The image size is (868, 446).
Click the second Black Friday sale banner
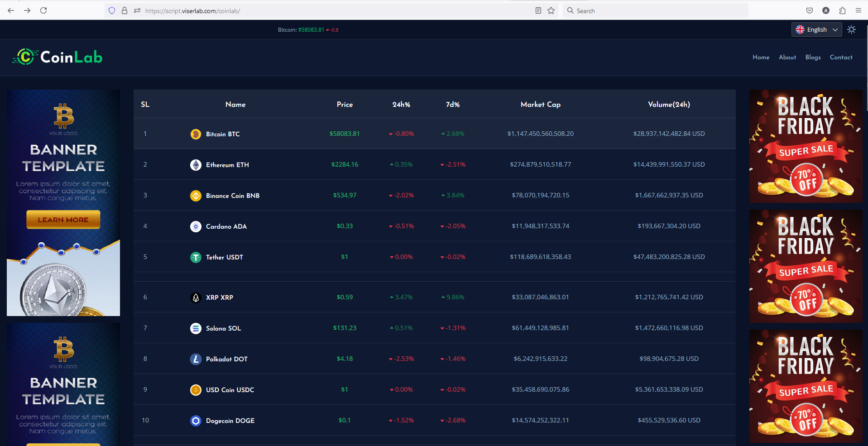pos(806,266)
